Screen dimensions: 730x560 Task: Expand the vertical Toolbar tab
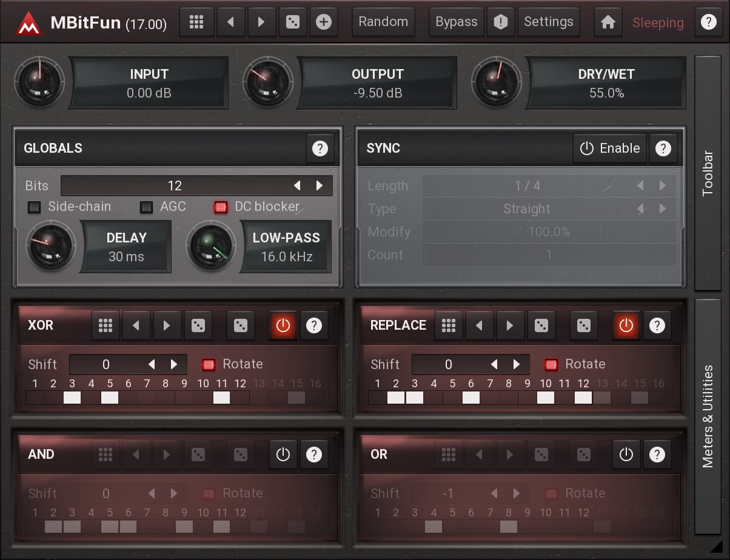point(708,173)
